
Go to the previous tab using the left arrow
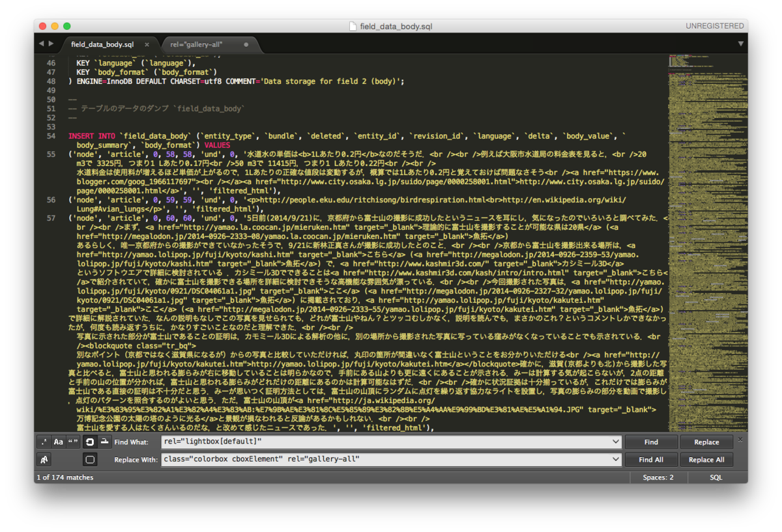[x=41, y=44]
